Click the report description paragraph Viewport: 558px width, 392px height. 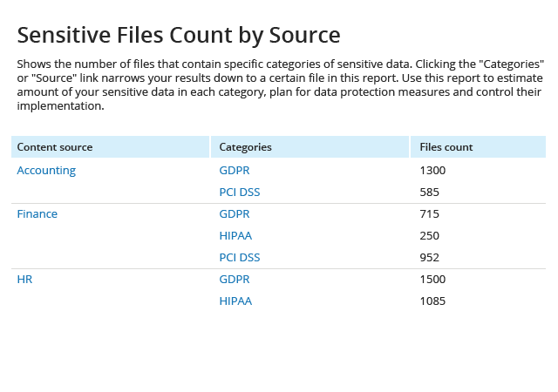tap(281, 84)
